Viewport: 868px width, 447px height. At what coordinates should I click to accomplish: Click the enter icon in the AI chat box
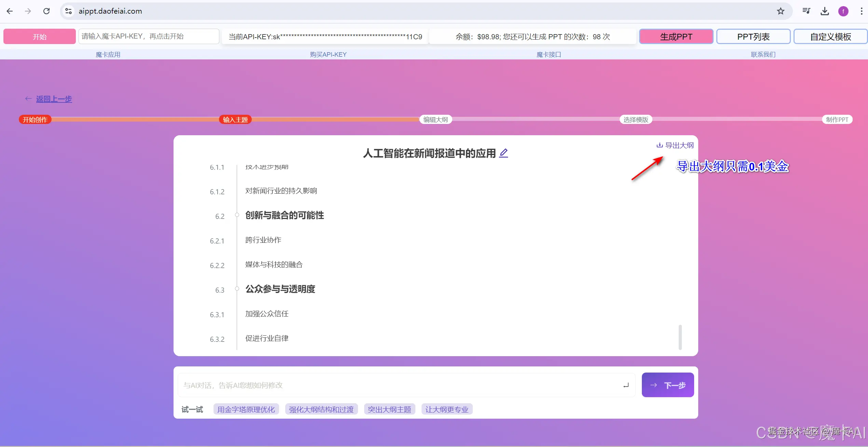626,385
